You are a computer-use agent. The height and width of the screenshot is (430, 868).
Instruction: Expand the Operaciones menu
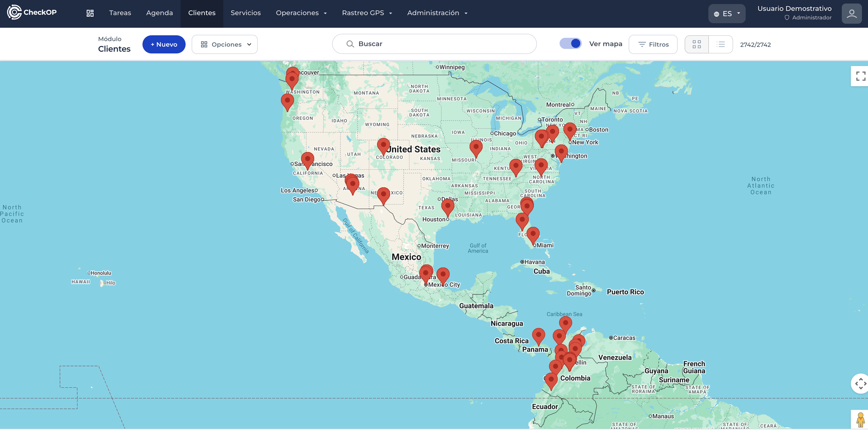tap(301, 13)
